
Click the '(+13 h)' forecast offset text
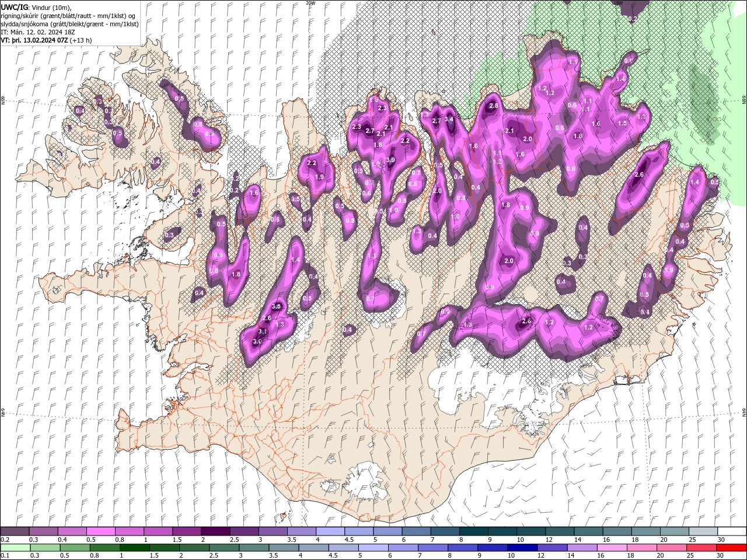(81, 40)
